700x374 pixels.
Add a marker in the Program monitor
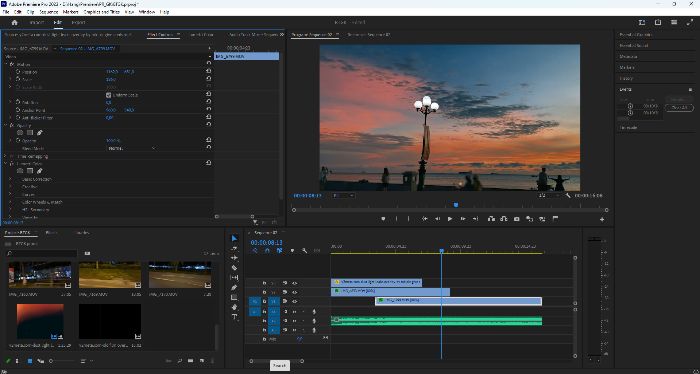tap(383, 219)
